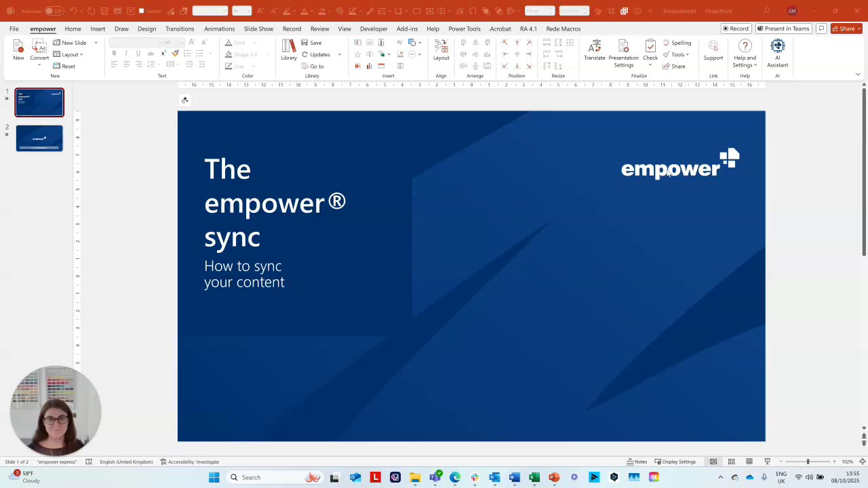This screenshot has height=488, width=868.
Task: Toggle Strikethrough formatting
Action: tap(151, 54)
